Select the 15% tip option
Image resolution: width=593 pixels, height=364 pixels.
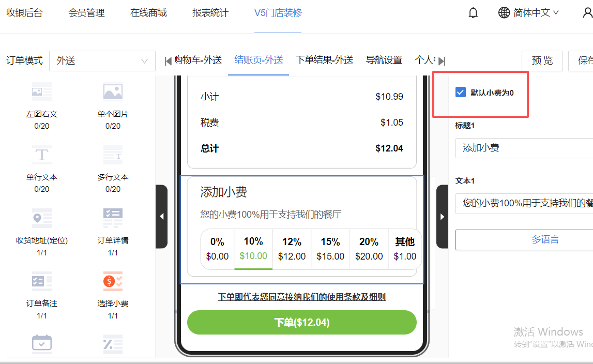pyautogui.click(x=330, y=249)
